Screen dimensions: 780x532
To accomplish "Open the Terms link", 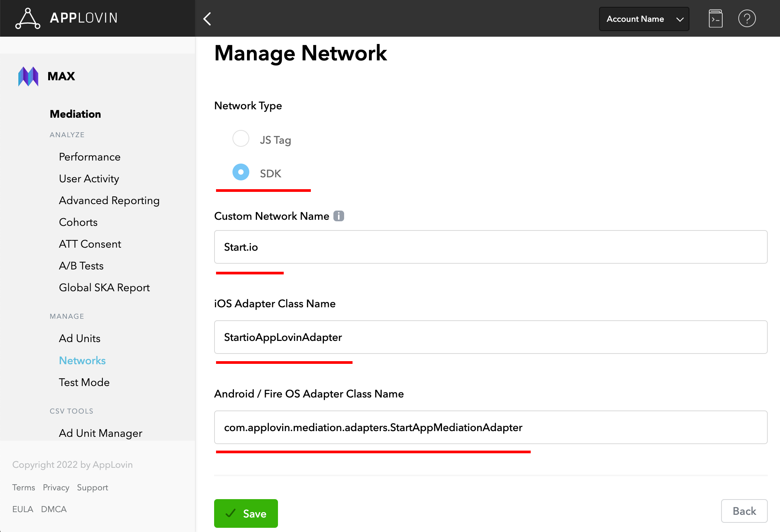I will pos(24,487).
